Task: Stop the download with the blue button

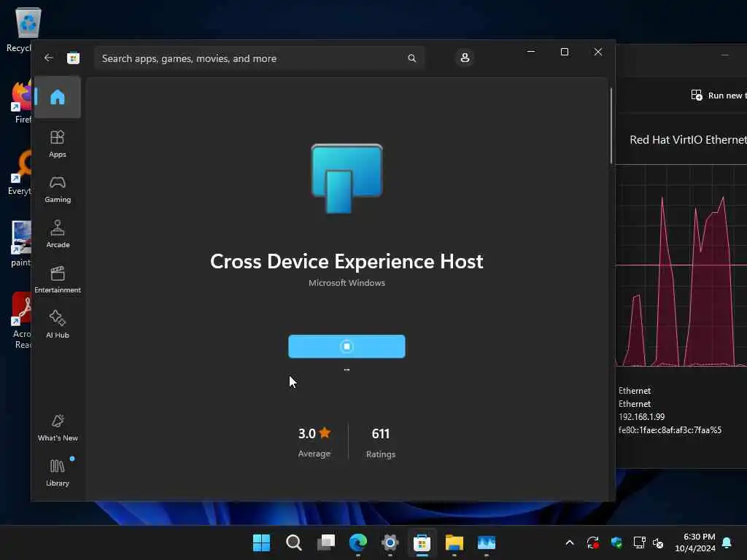Action: 347,346
